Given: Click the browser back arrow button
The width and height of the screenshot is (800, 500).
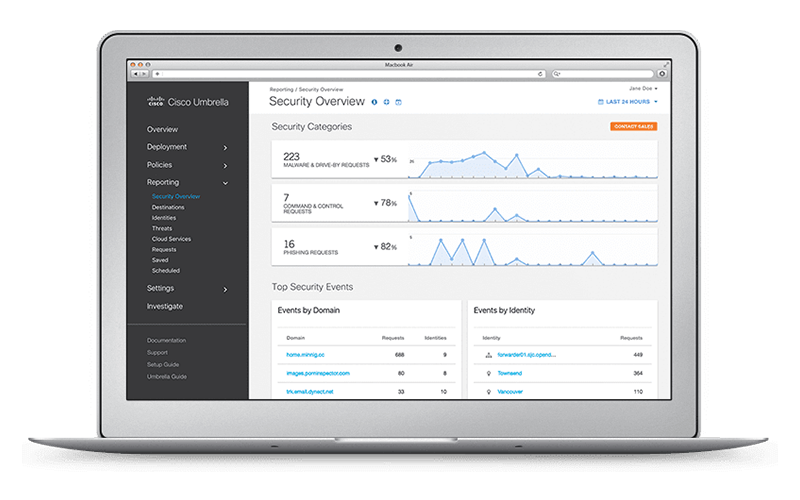Looking at the screenshot, I should click(x=134, y=73).
